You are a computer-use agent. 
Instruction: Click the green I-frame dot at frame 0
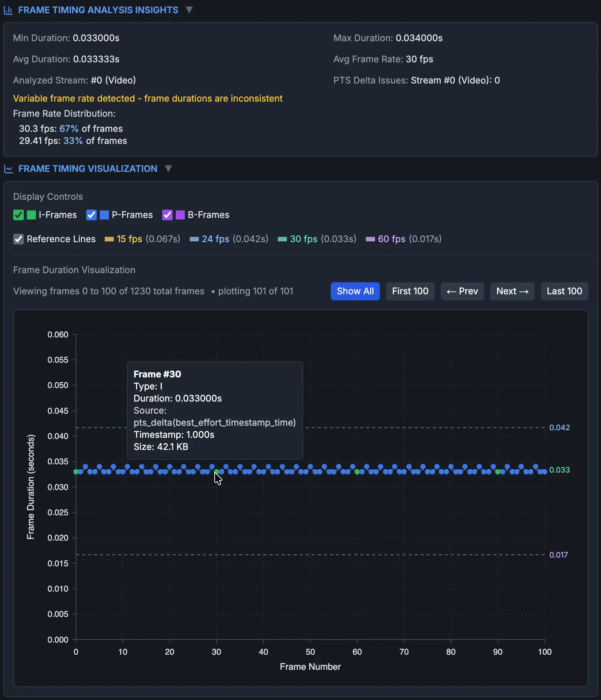tap(76, 472)
